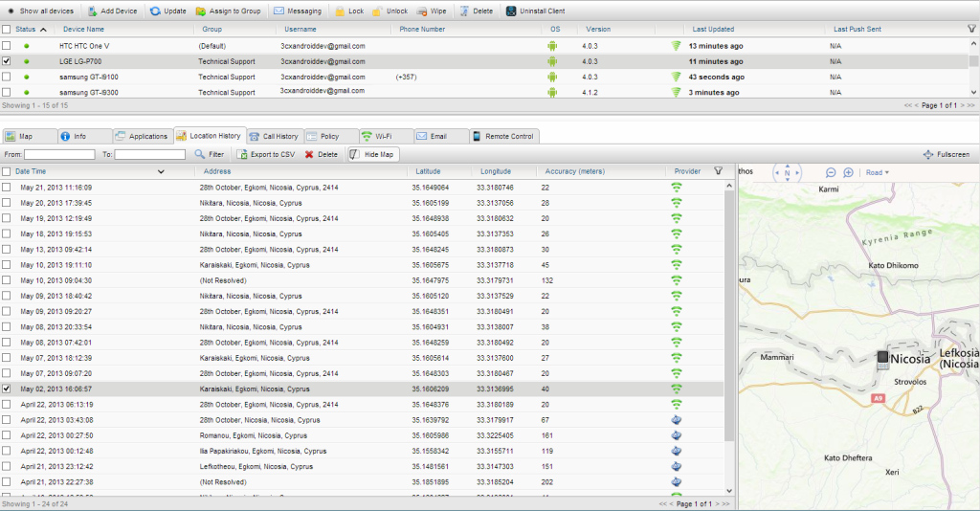Uncheck the May 02, 2013 16:06:57 row checkbox
The height and width of the screenshot is (511, 980).
7,389
